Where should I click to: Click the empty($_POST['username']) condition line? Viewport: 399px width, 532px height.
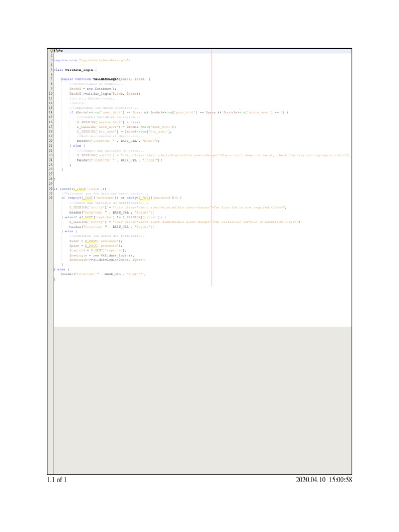point(122,198)
